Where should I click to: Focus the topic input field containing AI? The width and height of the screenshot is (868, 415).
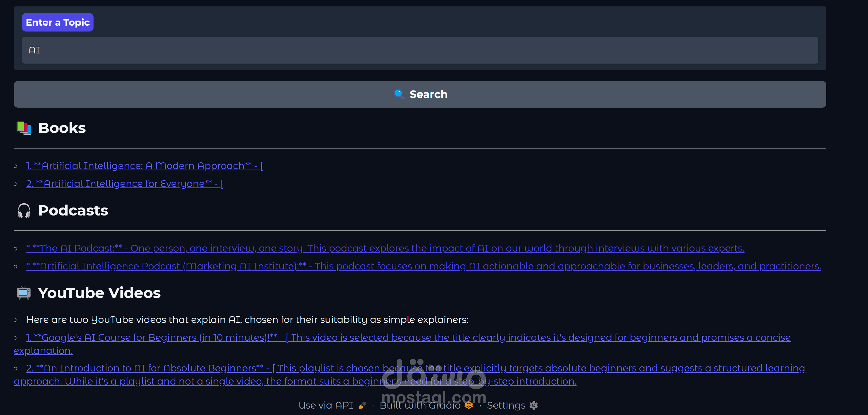tap(420, 50)
